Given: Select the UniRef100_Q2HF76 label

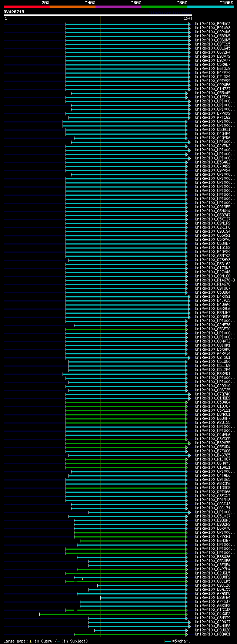Looking at the screenshot, I should pos(213,325).
